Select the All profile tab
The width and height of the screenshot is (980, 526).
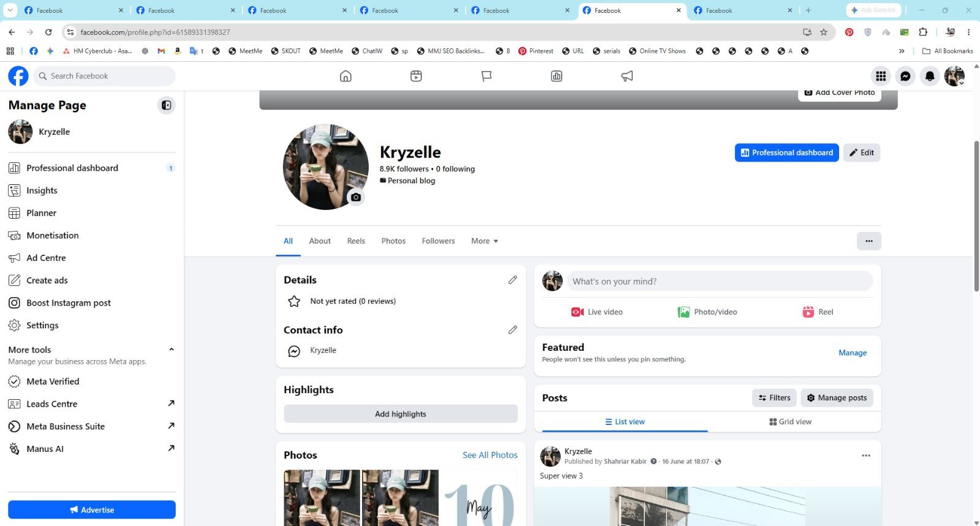tap(288, 241)
